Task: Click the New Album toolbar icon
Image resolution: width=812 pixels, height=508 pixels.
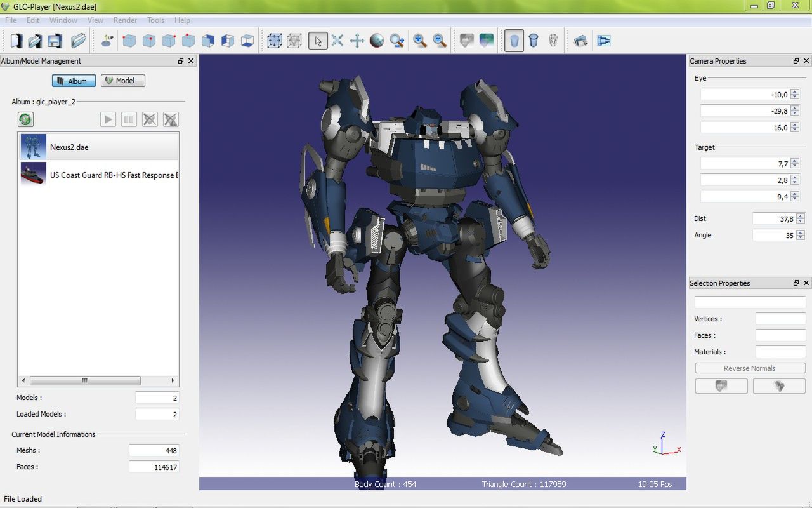Action: click(16, 41)
